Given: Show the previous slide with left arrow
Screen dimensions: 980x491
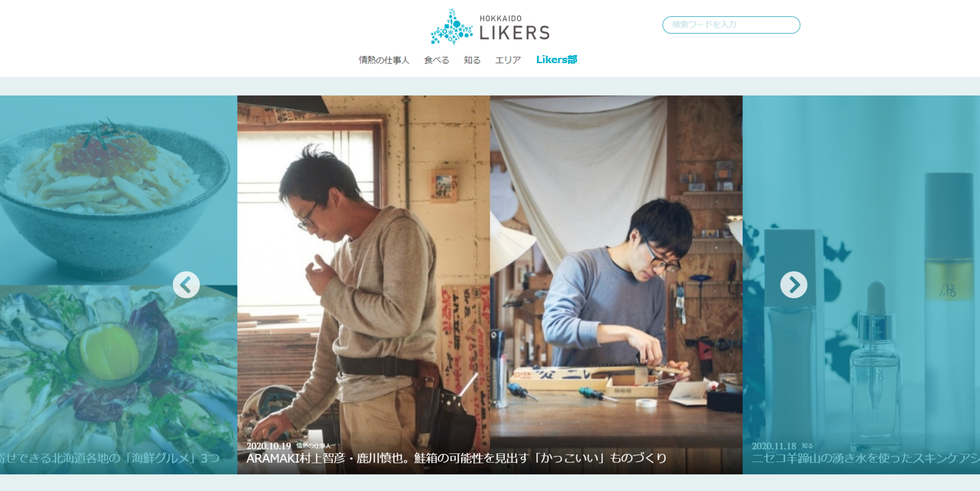Looking at the screenshot, I should click(186, 285).
